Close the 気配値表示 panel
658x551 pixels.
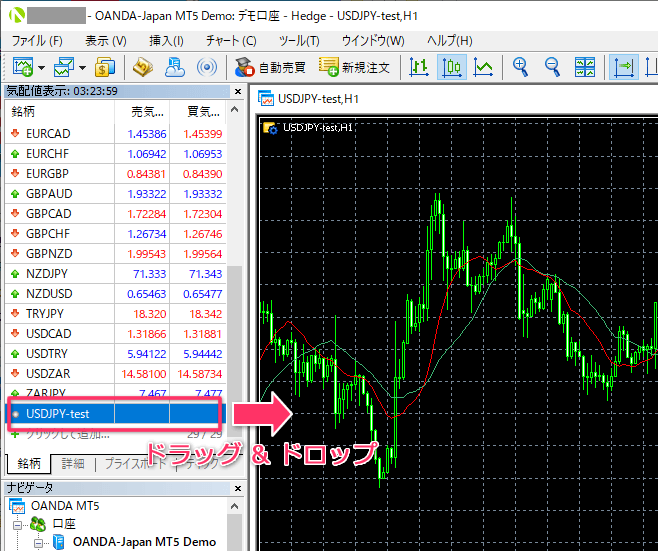click(238, 91)
